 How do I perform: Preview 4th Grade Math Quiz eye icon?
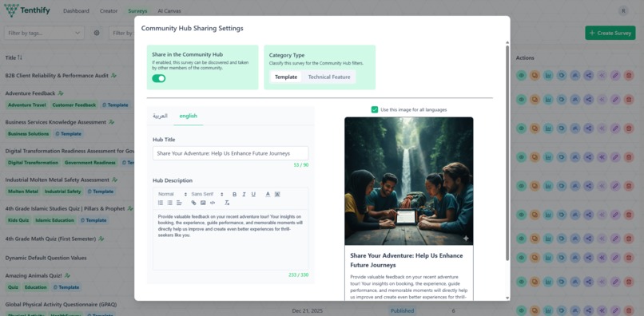pyautogui.click(x=521, y=239)
